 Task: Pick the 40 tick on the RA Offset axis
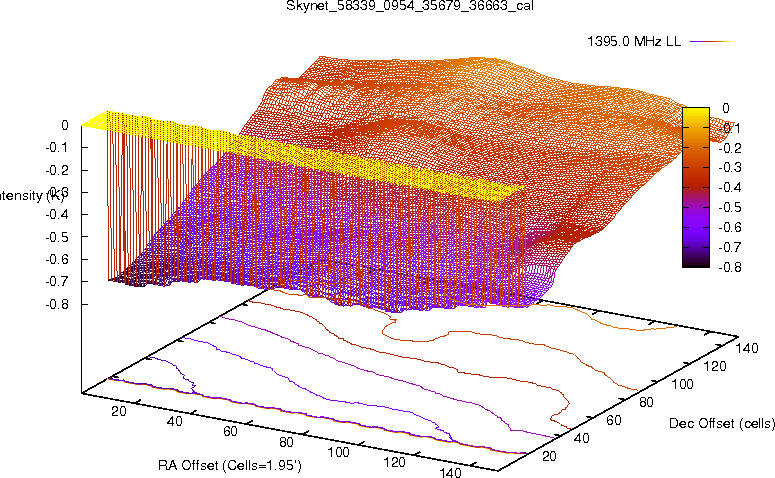[x=174, y=421]
